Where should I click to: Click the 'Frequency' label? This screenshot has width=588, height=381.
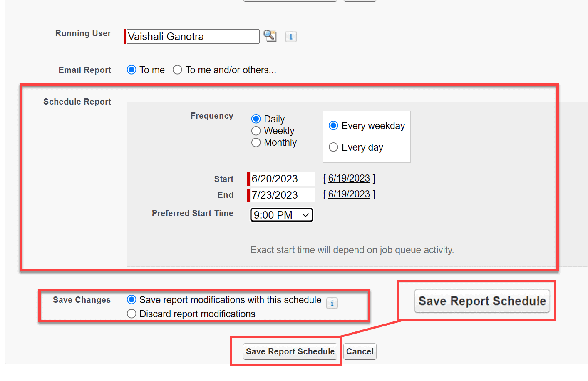click(x=212, y=116)
